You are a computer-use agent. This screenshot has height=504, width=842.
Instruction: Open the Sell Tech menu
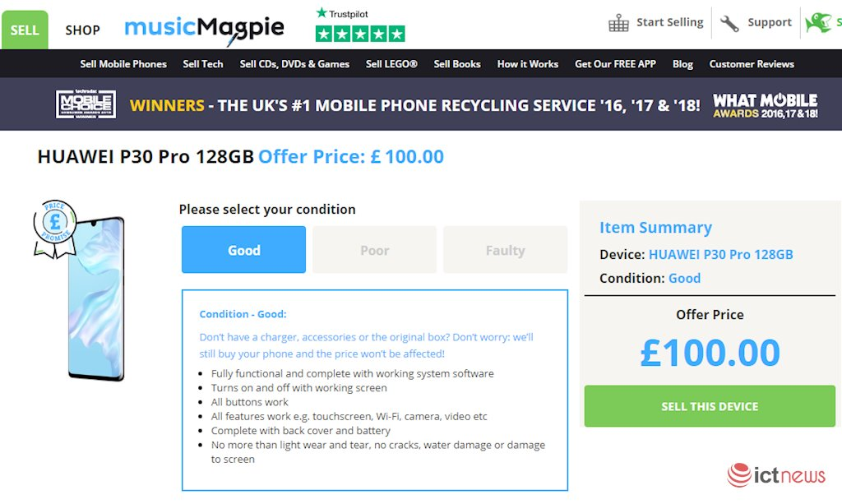click(203, 64)
